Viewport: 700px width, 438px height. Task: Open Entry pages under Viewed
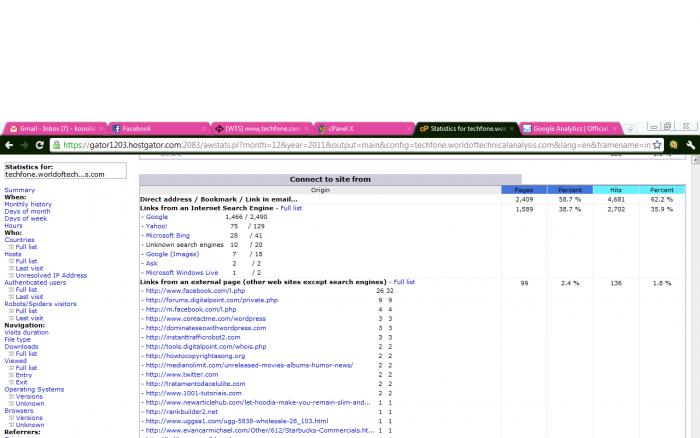coord(24,375)
